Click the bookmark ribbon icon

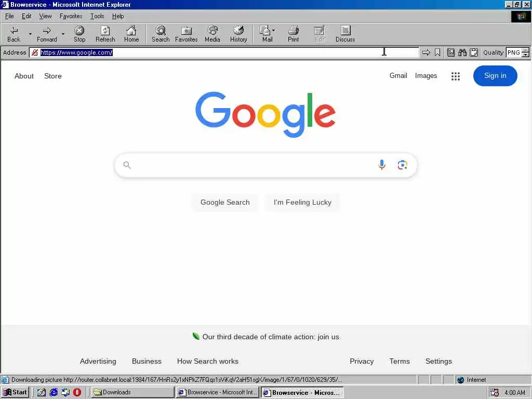tap(437, 52)
